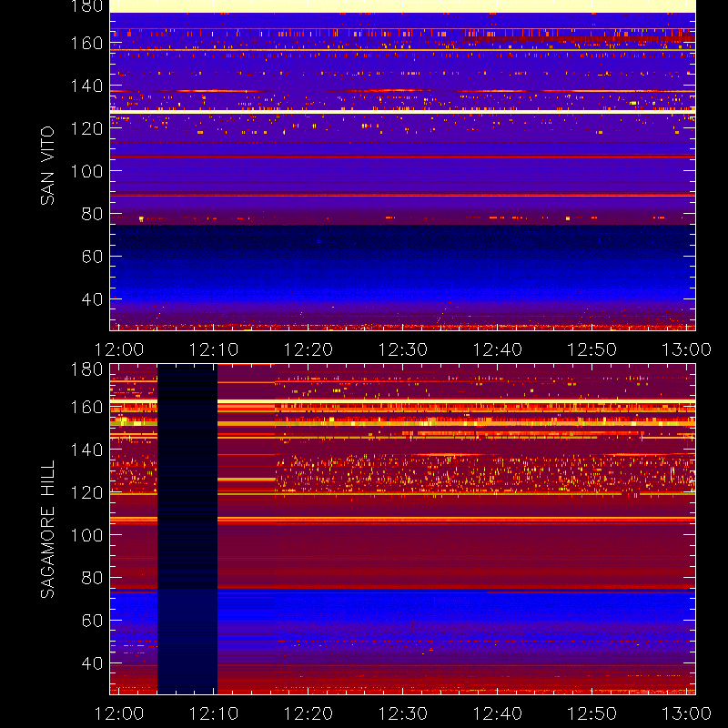Select 120 on the San Vito frequency axis
Screen dimensions: 728x728
pyautogui.click(x=86, y=128)
